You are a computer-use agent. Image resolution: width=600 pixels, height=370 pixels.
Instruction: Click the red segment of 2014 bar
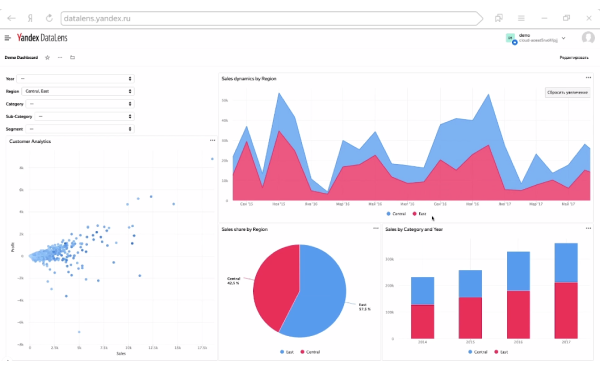tap(422, 321)
